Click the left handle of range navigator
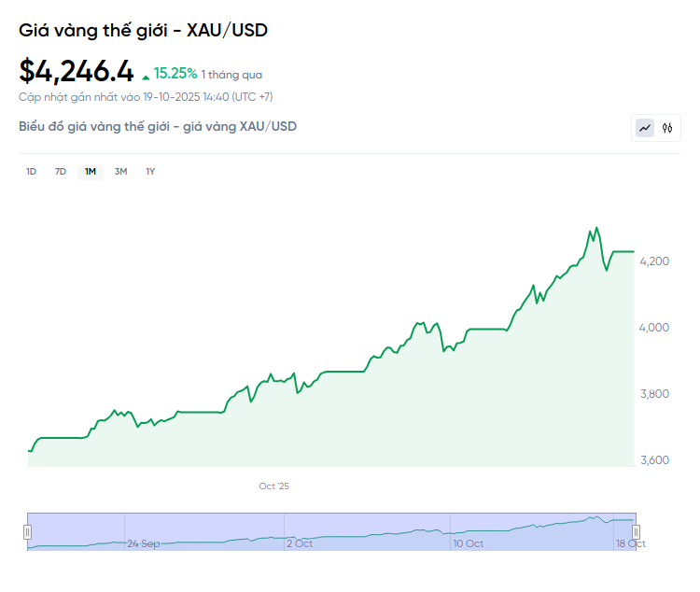The image size is (700, 592). [28, 531]
